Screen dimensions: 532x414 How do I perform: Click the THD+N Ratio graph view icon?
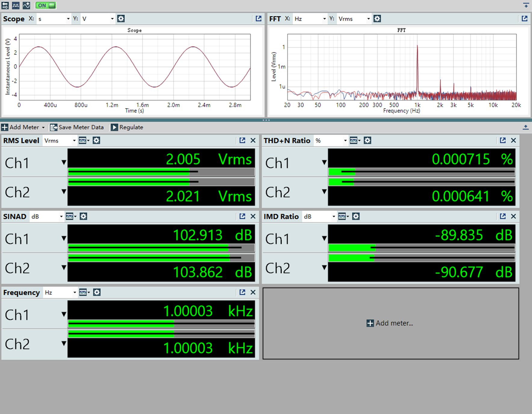pyautogui.click(x=355, y=140)
